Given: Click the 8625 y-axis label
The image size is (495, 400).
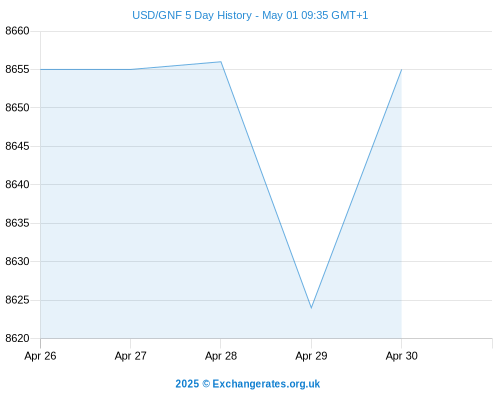Looking at the screenshot, I should [x=17, y=300].
